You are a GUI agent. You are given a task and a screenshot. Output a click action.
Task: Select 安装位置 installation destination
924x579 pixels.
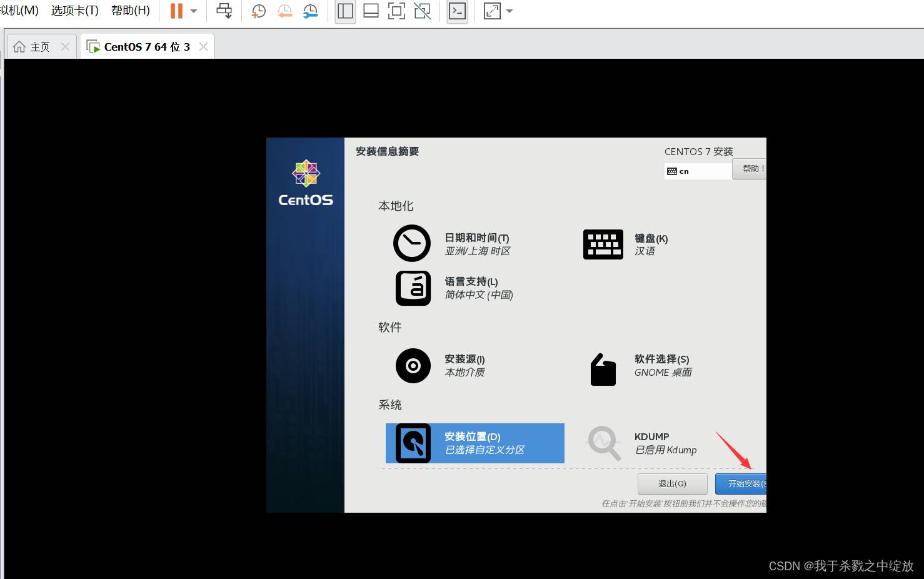(x=475, y=443)
